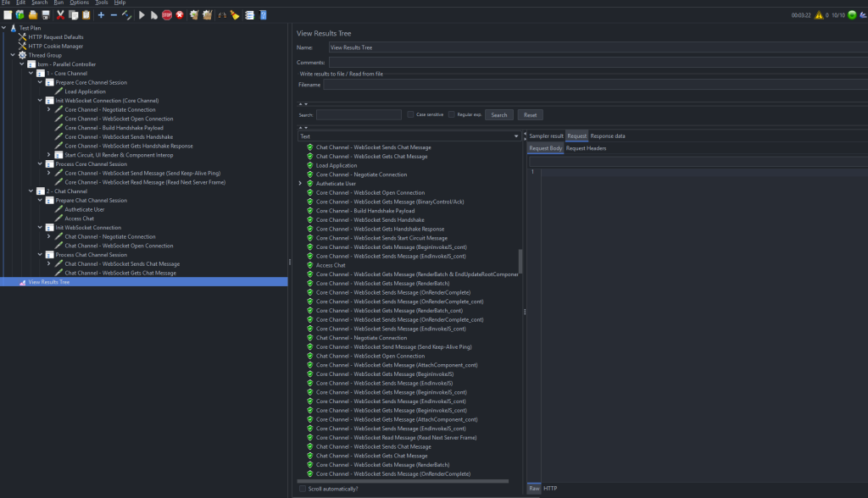Click the yellow warning triangle log icon

tap(819, 15)
